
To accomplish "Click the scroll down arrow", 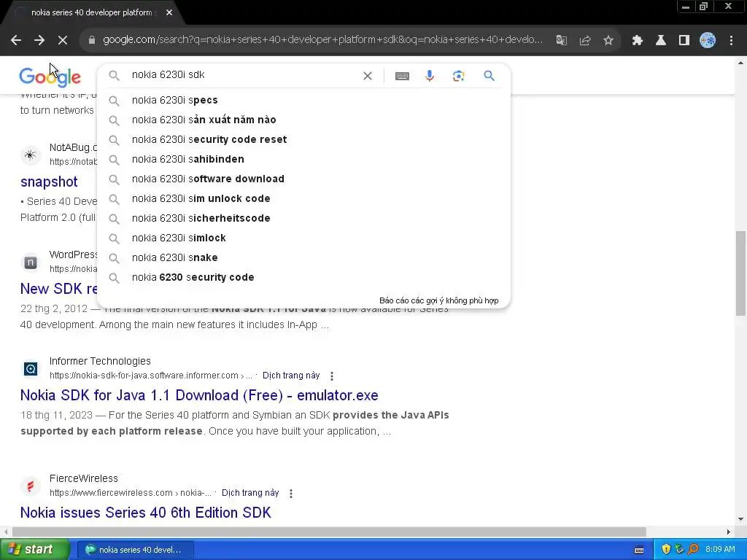I will coord(741,519).
